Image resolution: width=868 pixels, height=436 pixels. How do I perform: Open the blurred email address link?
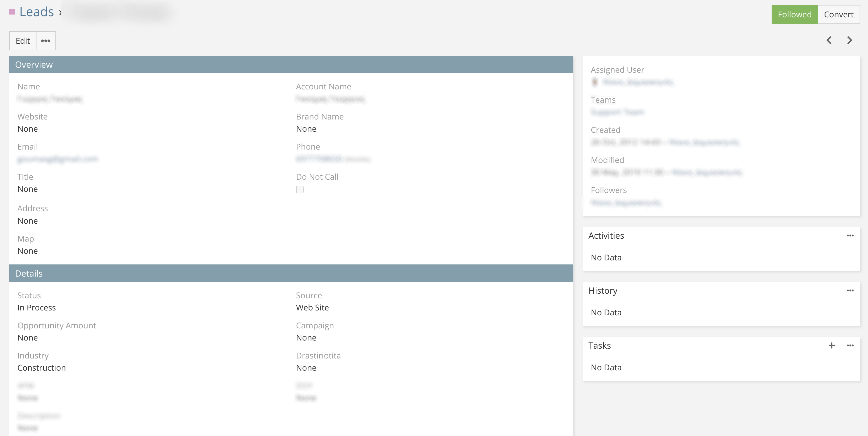click(58, 159)
